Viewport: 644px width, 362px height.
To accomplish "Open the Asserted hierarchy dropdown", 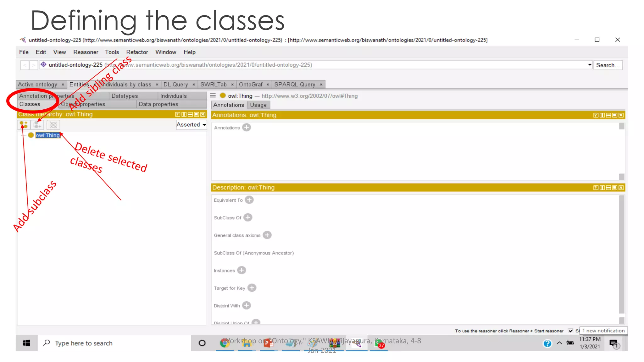I will [191, 125].
